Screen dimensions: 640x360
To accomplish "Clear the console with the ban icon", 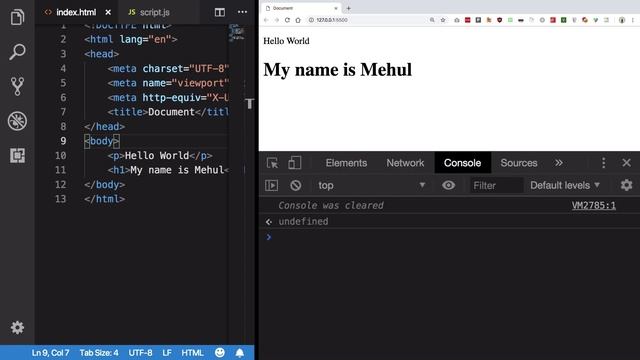I will tap(296, 185).
